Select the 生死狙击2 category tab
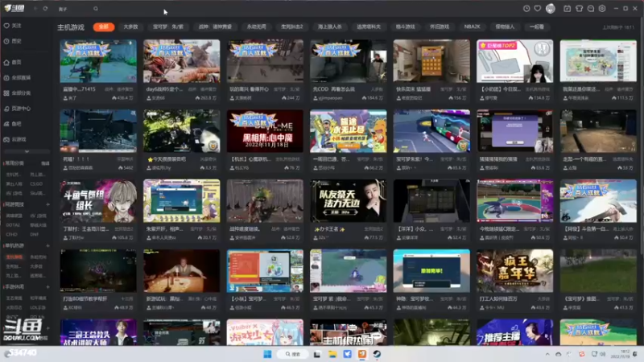 tap(292, 27)
